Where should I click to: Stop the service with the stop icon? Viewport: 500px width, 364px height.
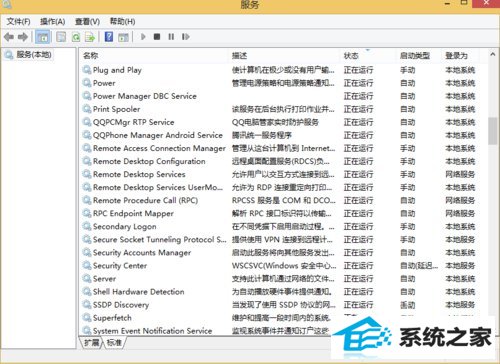pyautogui.click(x=157, y=37)
